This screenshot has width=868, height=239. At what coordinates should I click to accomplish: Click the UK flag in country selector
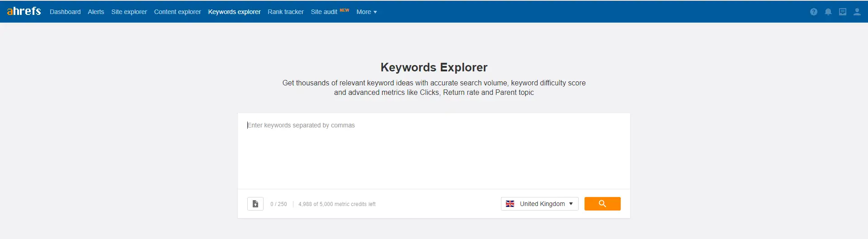[510, 204]
